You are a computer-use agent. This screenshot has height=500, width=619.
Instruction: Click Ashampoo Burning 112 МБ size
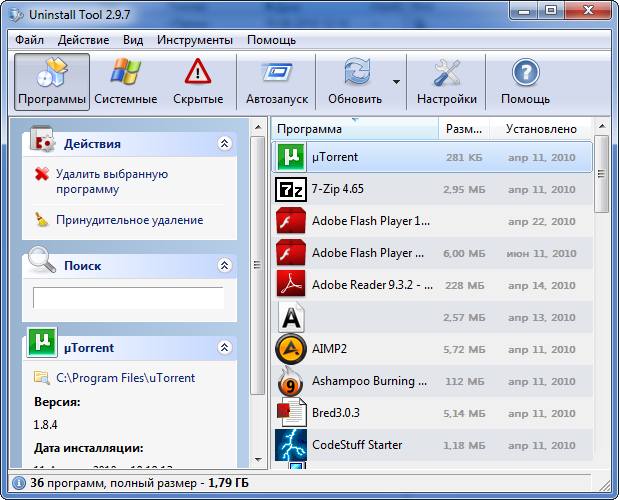pyautogui.click(x=465, y=382)
